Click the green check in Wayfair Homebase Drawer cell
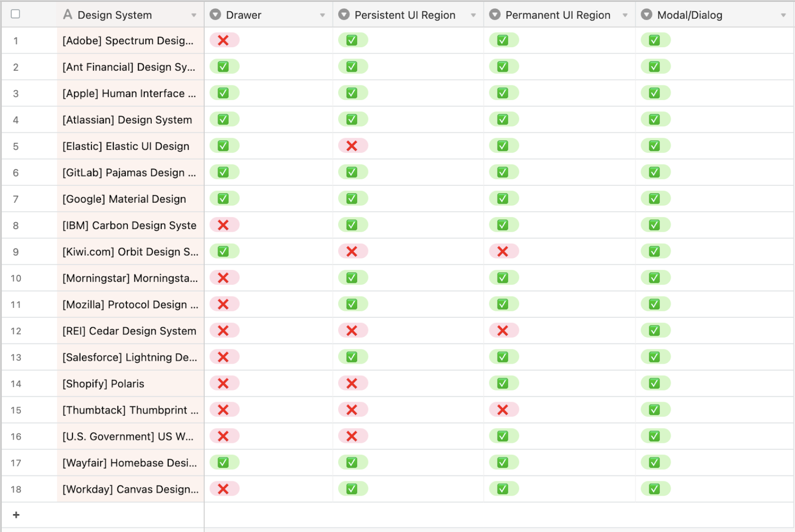This screenshot has width=795, height=532. (x=224, y=463)
